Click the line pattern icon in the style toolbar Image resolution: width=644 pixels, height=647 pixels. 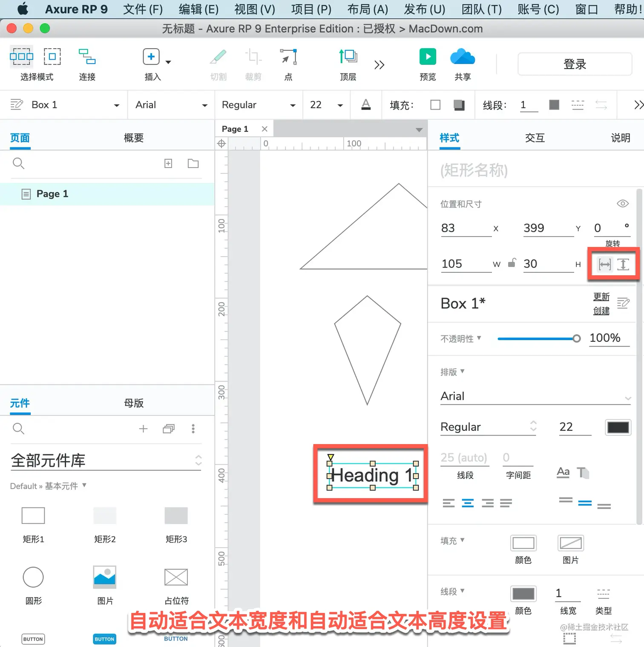(578, 104)
